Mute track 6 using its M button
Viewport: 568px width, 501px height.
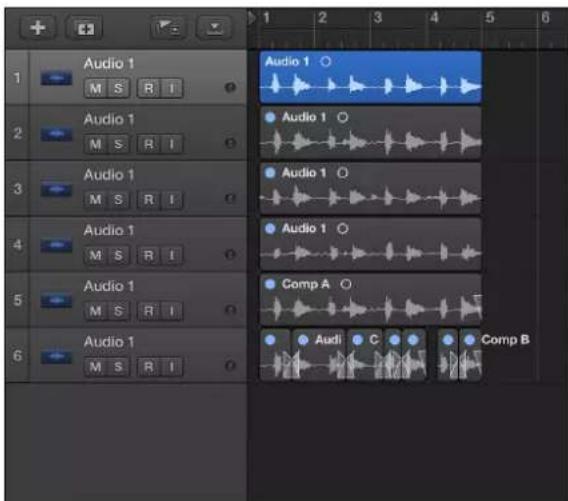pyautogui.click(x=95, y=367)
